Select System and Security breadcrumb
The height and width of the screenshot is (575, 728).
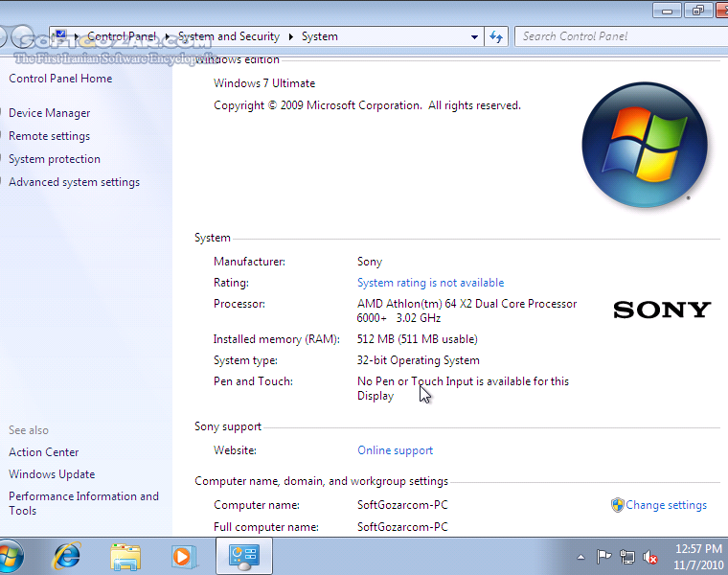coord(229,36)
